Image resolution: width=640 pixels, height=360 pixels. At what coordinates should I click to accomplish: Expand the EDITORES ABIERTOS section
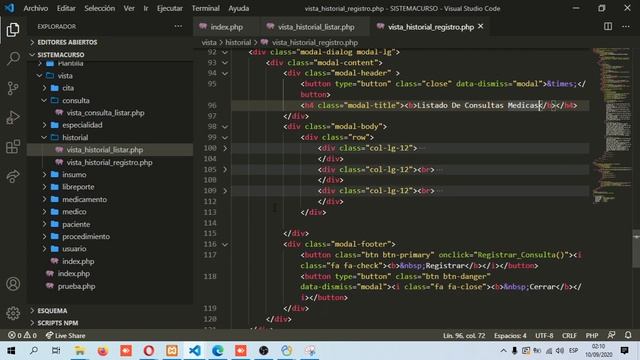tap(67, 42)
